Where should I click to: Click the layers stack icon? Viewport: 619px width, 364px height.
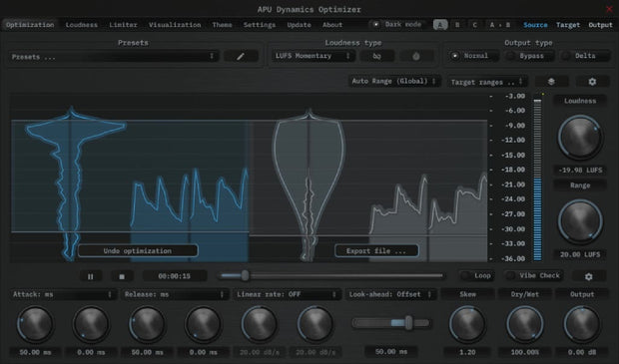pyautogui.click(x=551, y=82)
